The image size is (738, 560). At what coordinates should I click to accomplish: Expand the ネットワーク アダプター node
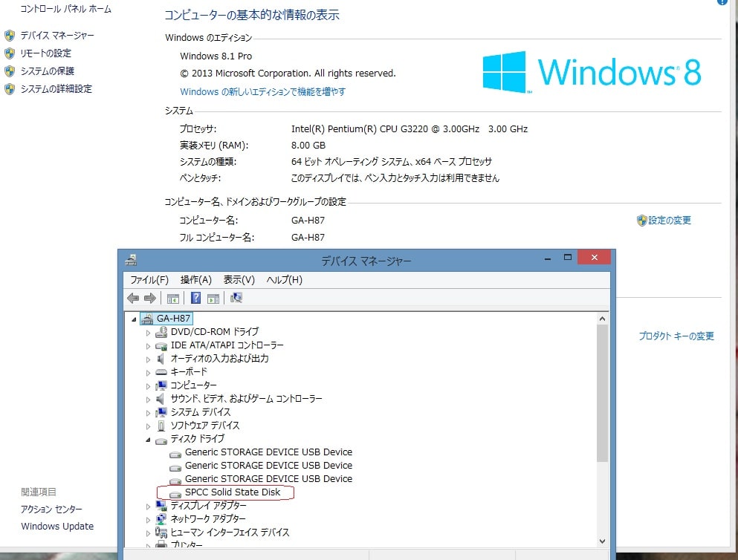pos(148,520)
